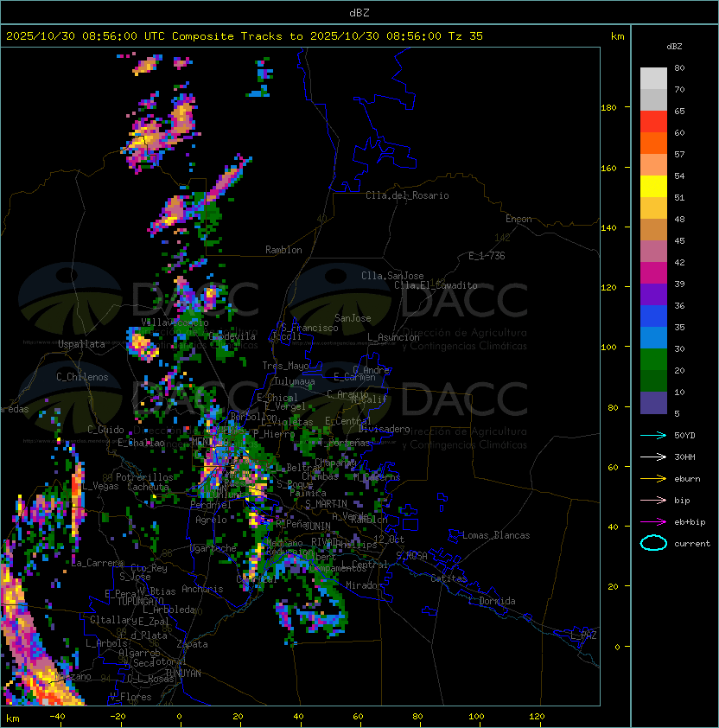Click the 50YD legend label

tap(684, 436)
